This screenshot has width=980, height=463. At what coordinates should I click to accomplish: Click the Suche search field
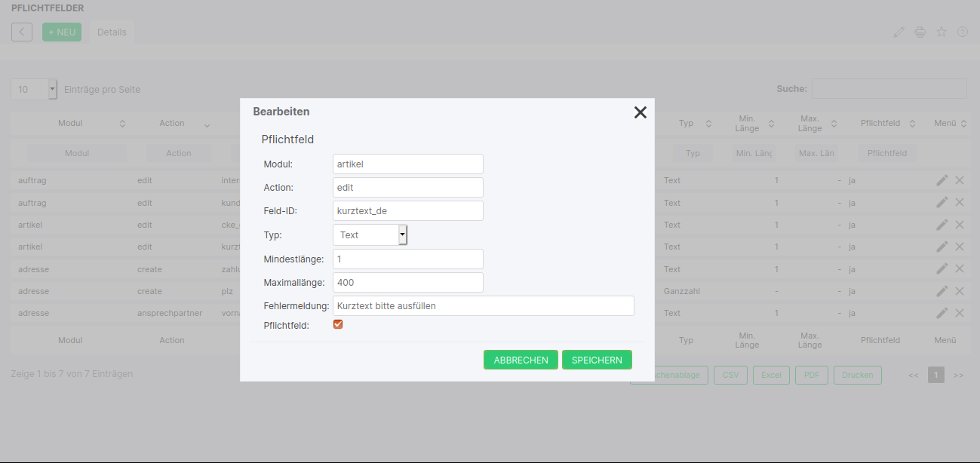(x=889, y=89)
